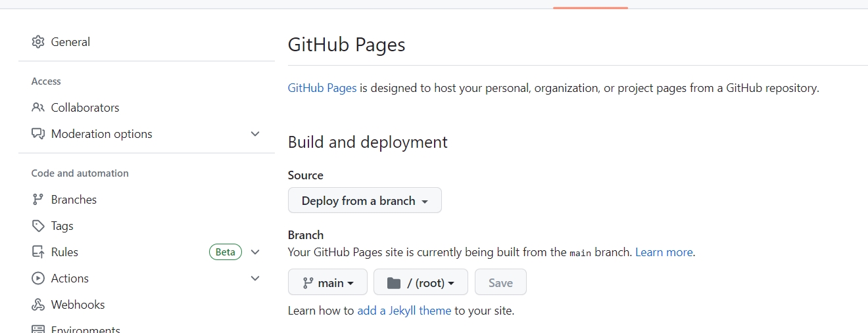Click the Moderation options comment icon
The height and width of the screenshot is (333, 868).
(38, 134)
